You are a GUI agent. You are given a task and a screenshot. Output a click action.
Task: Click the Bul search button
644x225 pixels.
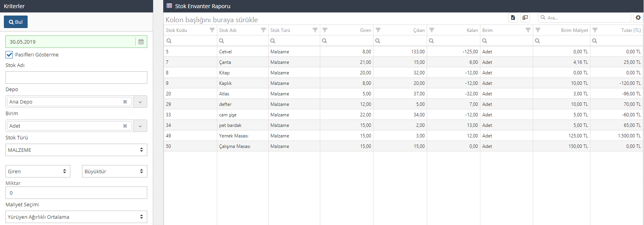[x=16, y=22]
